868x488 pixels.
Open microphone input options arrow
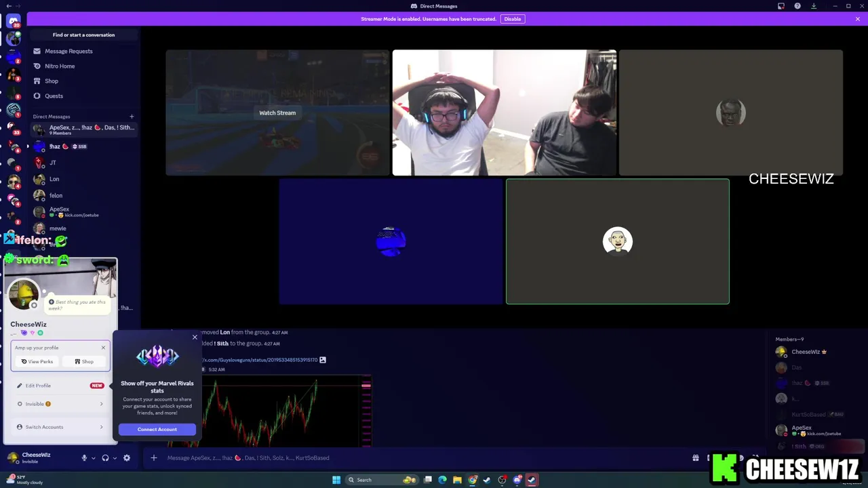[94, 458]
